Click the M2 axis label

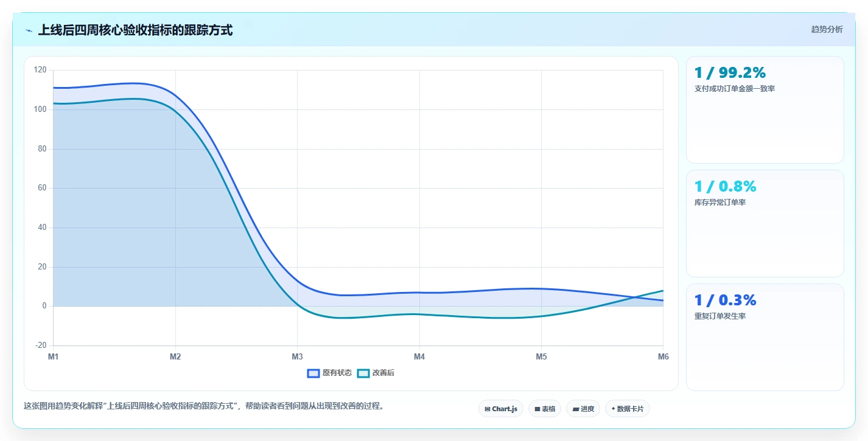(x=175, y=357)
